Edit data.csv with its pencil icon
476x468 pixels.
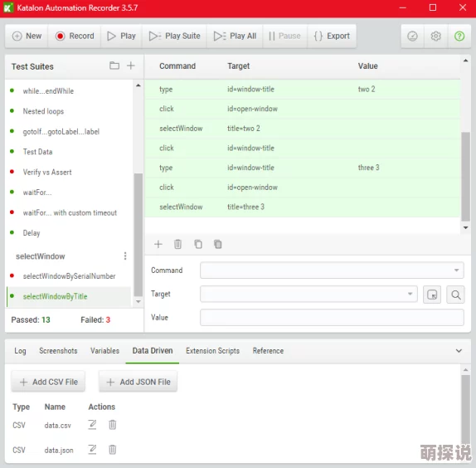(92, 425)
